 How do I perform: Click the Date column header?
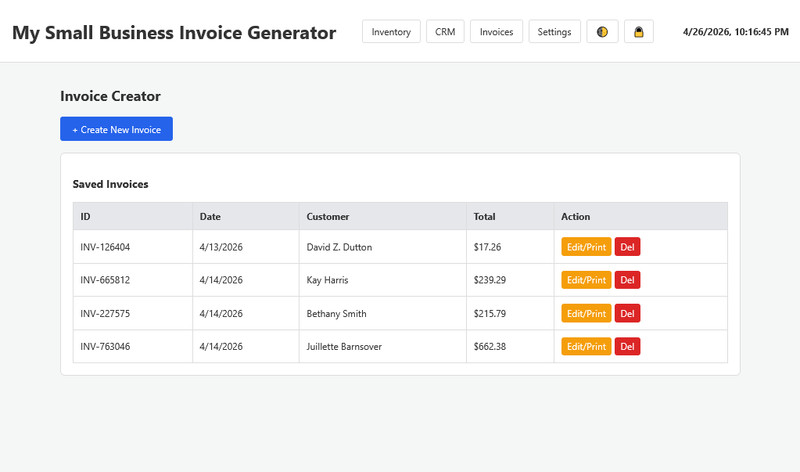coord(246,216)
